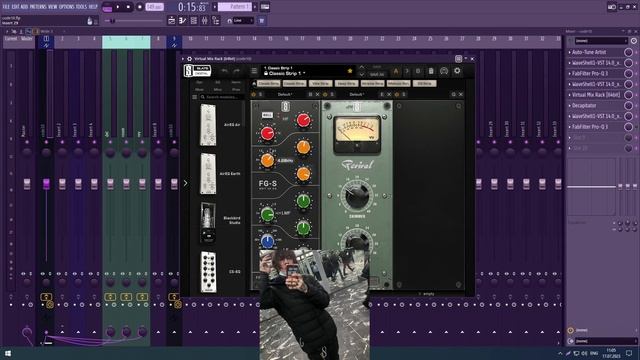640x360 pixels.
Task: Open the piano roll icon
Action: (182, 20)
